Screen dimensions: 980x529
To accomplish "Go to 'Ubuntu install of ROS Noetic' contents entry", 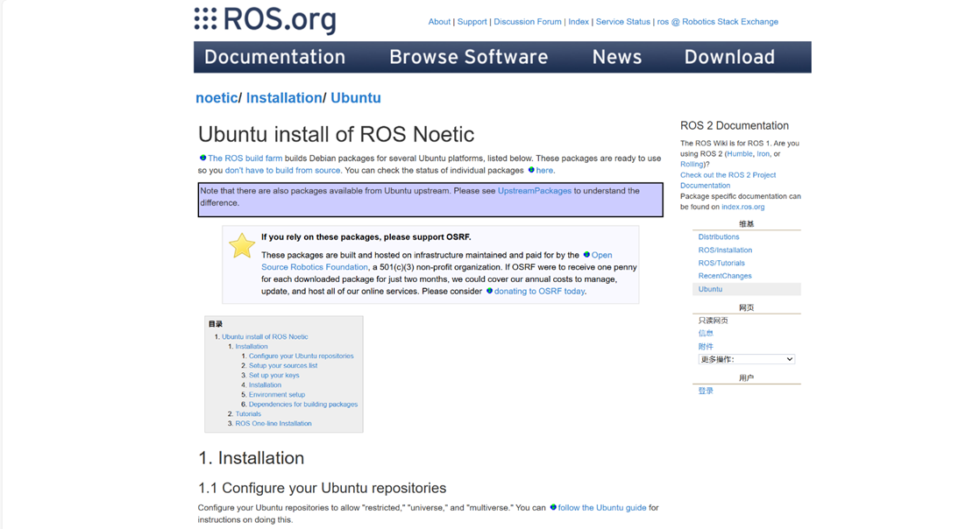I will click(265, 336).
